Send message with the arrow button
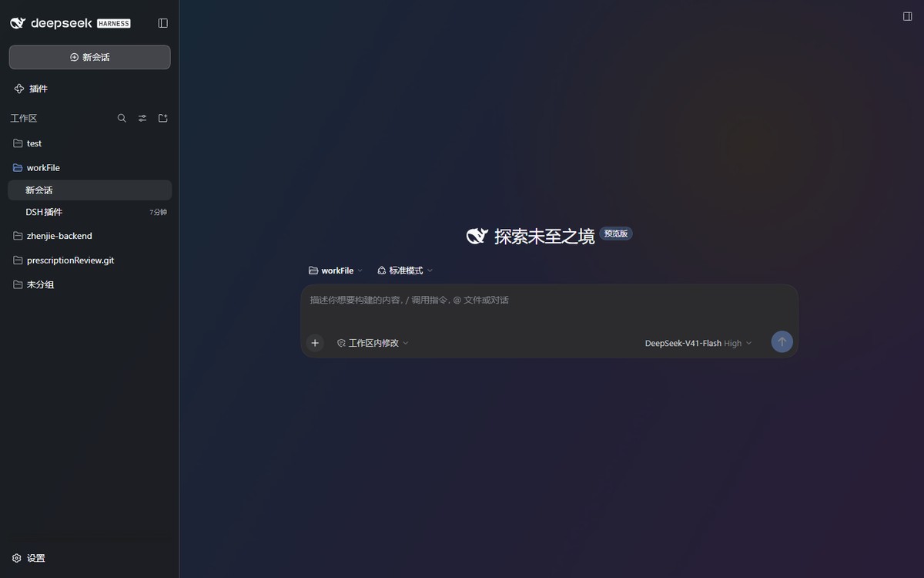The width and height of the screenshot is (924, 578). click(x=782, y=342)
